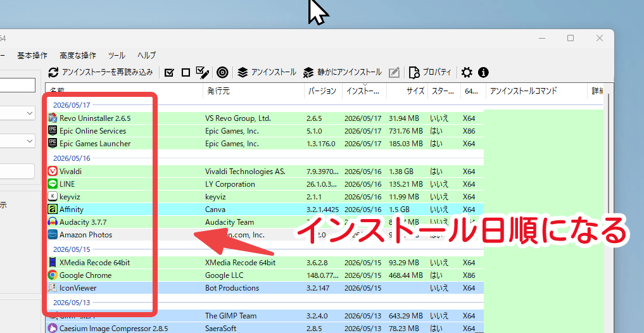Click the info circle icon in toolbar
The height and width of the screenshot is (333, 644).
(483, 73)
